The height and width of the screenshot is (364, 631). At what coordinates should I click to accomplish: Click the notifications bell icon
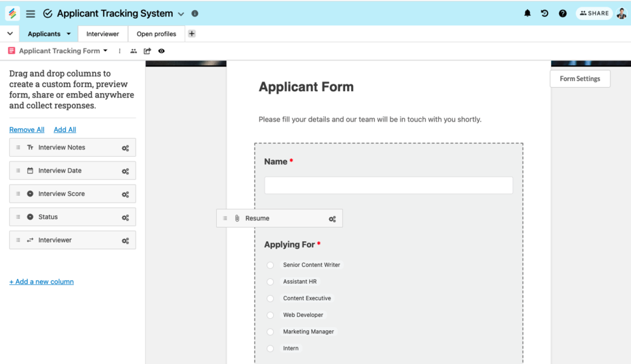coord(527,13)
